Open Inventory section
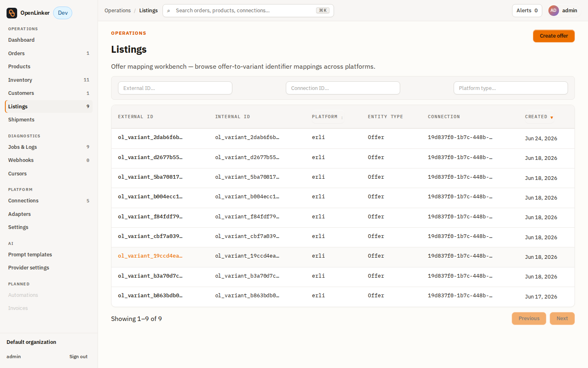Image resolution: width=588 pixels, height=368 pixels. pyautogui.click(x=49, y=80)
